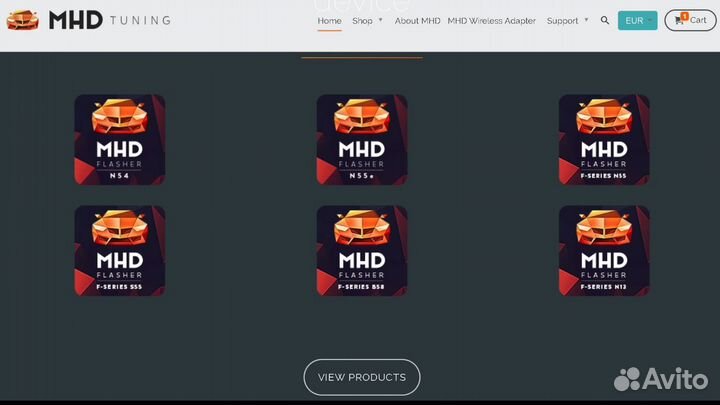Click the MHD TUNING brand text

tap(110, 20)
